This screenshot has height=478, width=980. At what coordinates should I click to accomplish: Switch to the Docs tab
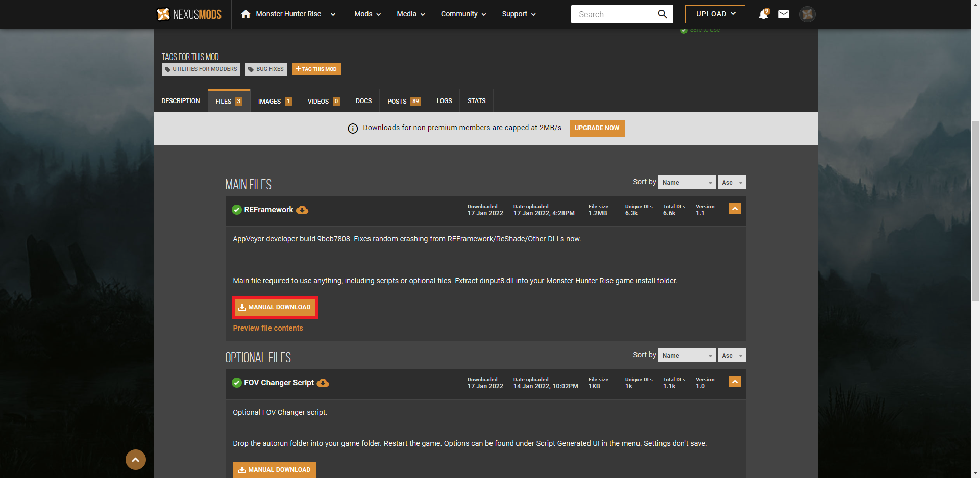364,101
